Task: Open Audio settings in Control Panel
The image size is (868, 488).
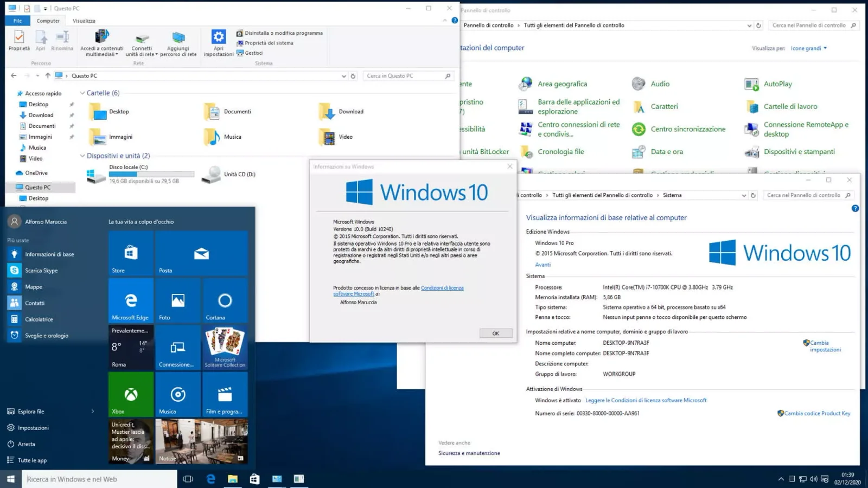Action: click(659, 84)
